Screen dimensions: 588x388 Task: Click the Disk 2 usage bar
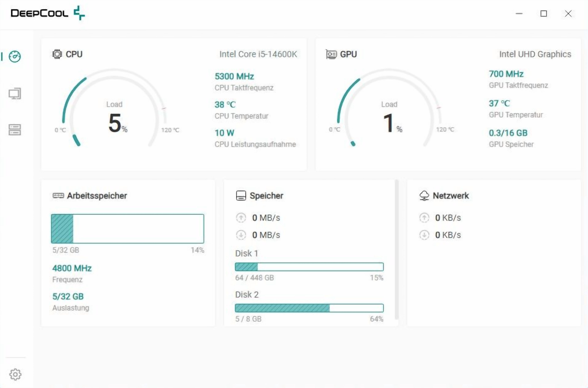(309, 308)
